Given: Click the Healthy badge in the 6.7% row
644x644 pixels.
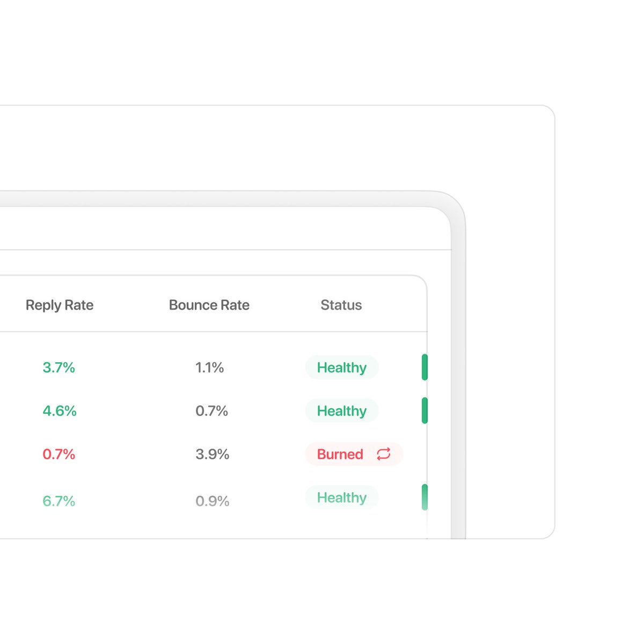Looking at the screenshot, I should (x=342, y=497).
